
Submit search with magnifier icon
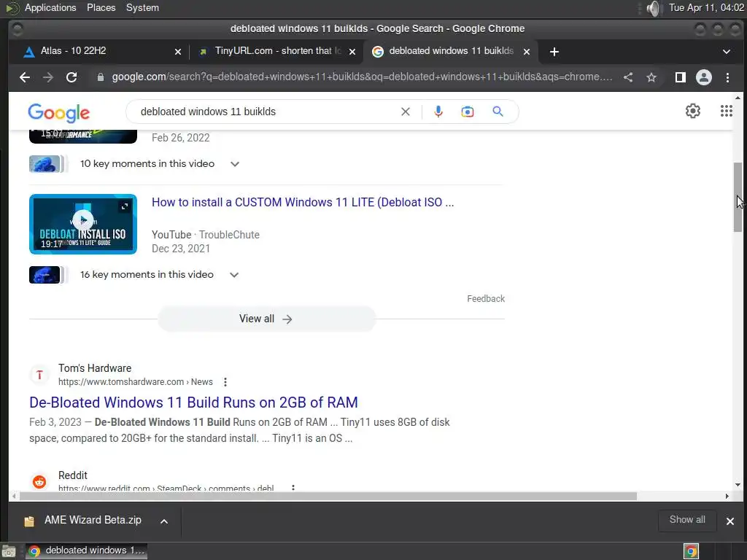(498, 112)
